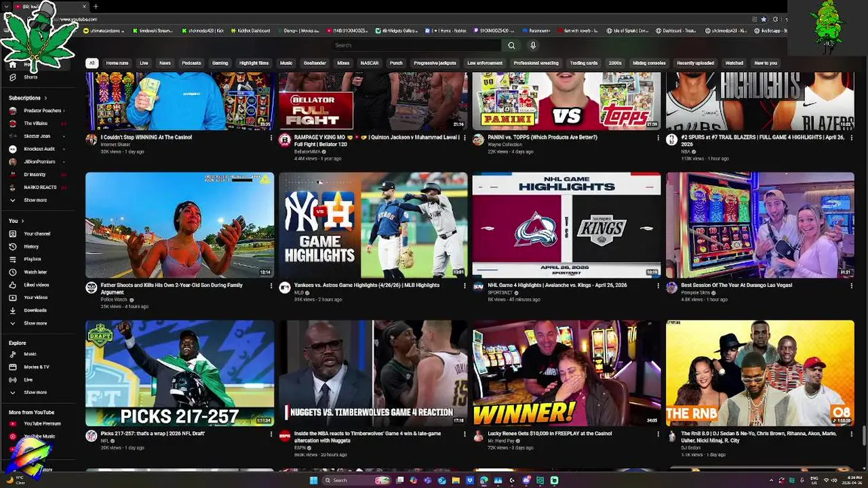
Task: Open the NFL channel avatar
Action: (x=92, y=436)
